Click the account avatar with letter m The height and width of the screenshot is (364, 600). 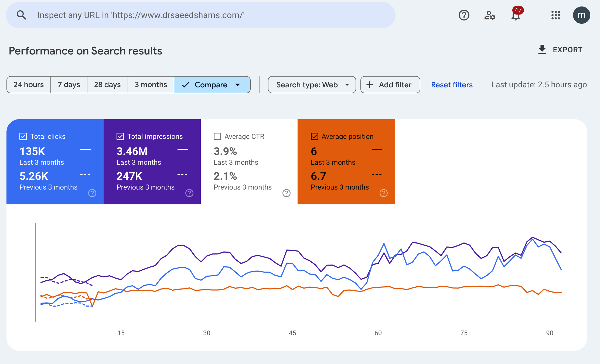coord(581,15)
